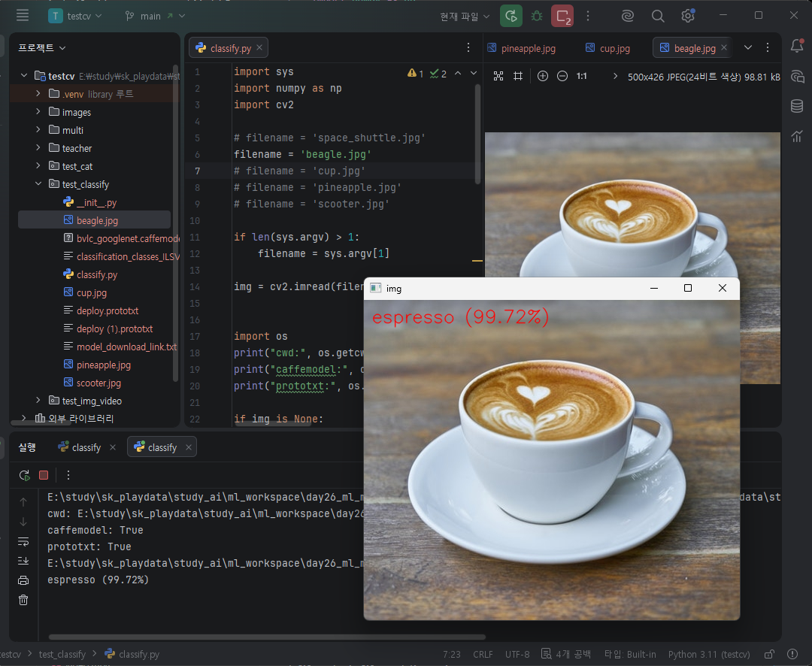This screenshot has width=812, height=666.
Task: Toggle scroll to end in console
Action: pos(23,561)
